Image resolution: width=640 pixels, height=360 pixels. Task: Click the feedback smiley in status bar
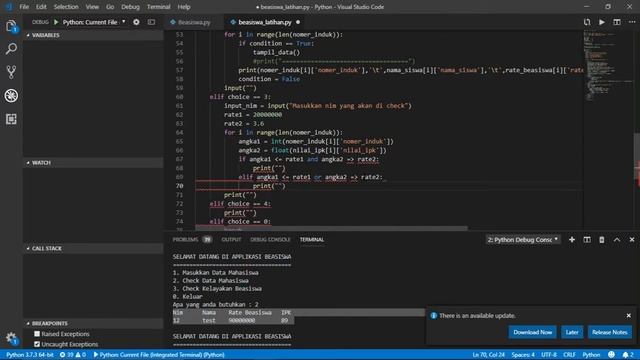pyautogui.click(x=611, y=355)
